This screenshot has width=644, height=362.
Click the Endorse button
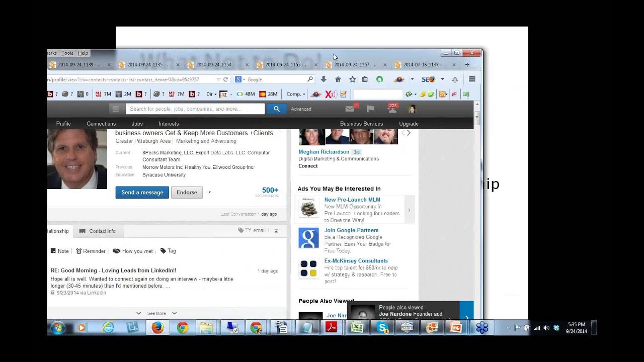[x=187, y=192]
